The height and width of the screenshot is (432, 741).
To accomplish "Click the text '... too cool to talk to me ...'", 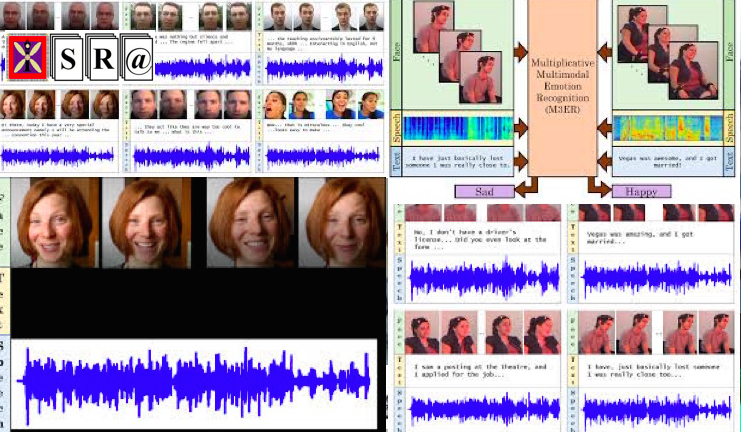I will [x=187, y=130].
